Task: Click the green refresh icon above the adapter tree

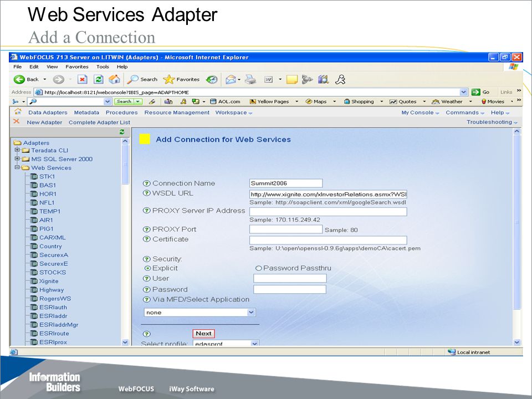Action: (x=122, y=132)
